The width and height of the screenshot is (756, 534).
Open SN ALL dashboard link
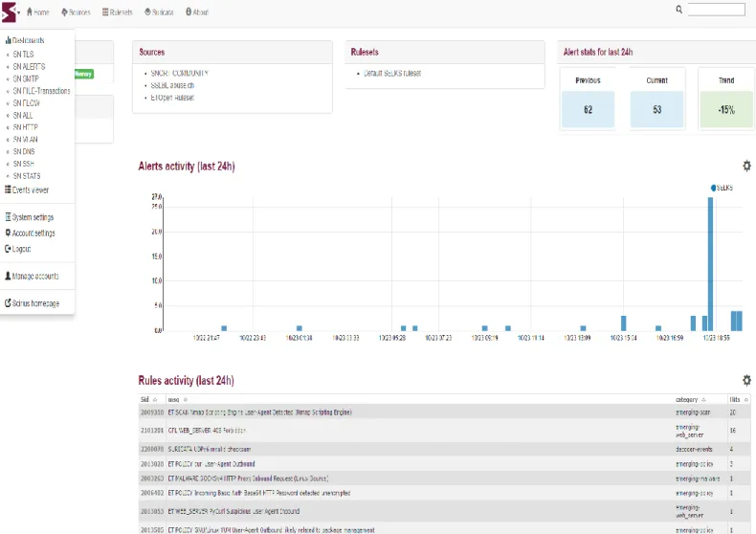tap(23, 115)
